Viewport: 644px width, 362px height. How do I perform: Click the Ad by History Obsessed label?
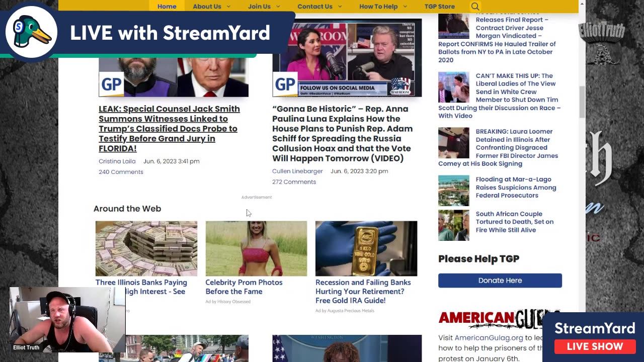(228, 302)
